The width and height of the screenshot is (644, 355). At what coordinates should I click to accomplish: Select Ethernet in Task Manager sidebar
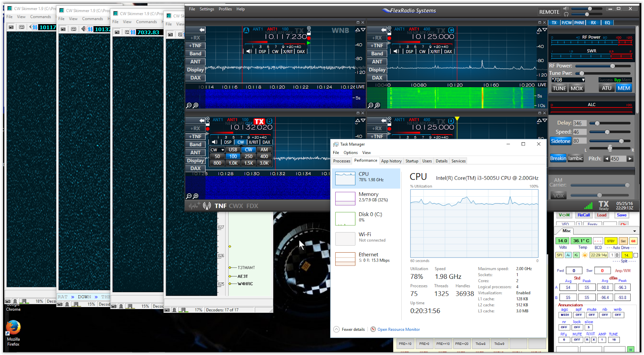(366, 258)
